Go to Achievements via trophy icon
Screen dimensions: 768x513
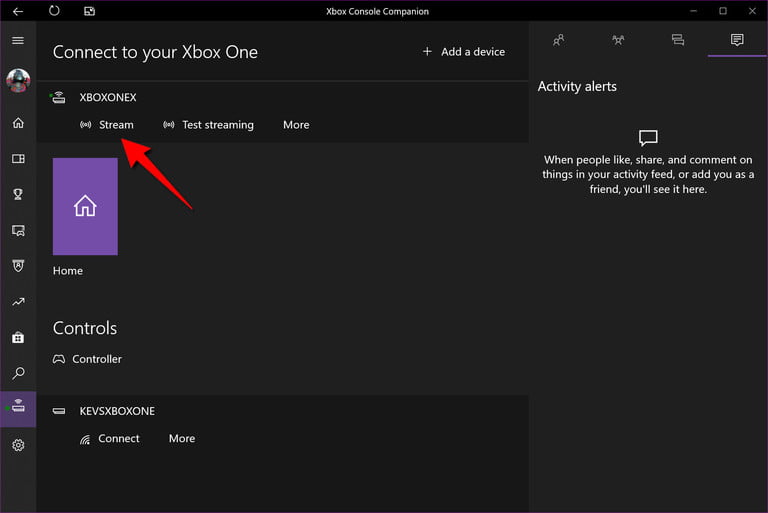coord(18,194)
